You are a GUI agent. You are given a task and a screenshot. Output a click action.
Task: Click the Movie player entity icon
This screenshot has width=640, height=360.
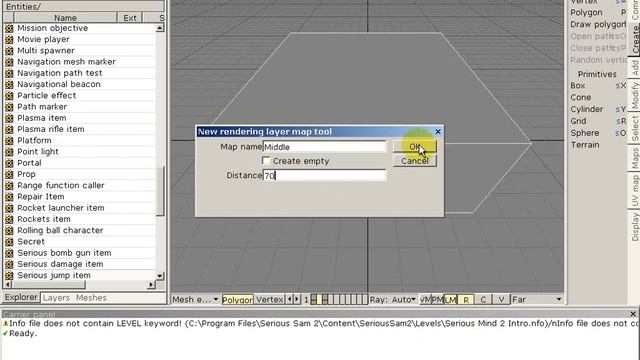pyautogui.click(x=9, y=40)
